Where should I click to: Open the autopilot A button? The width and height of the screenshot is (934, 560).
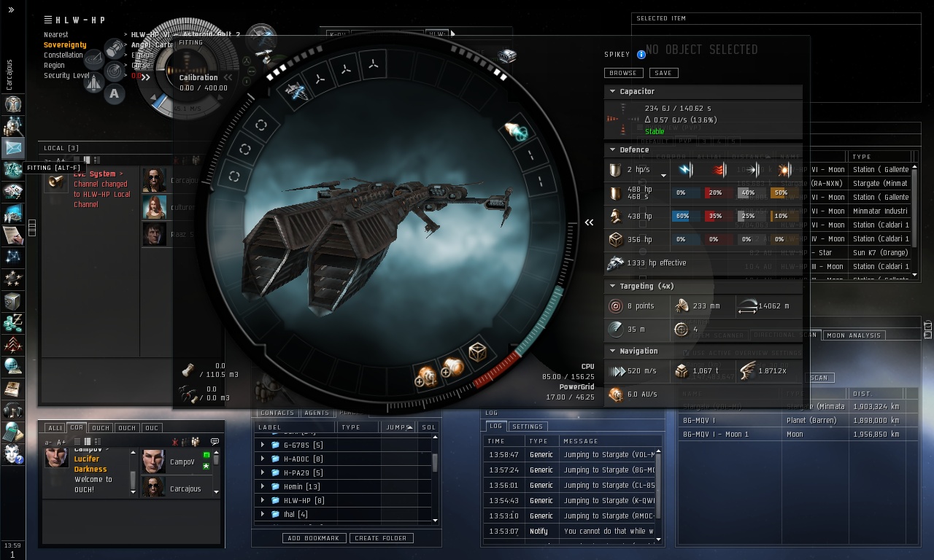(x=115, y=93)
